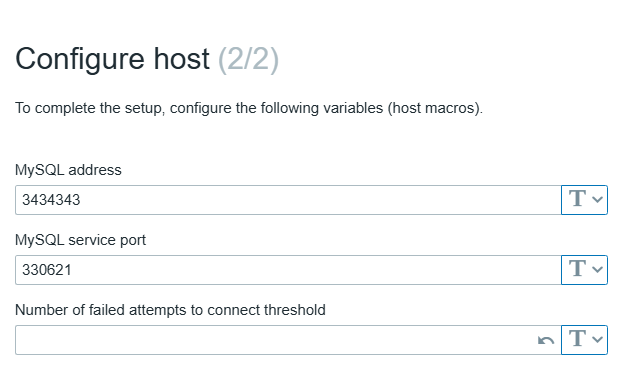Click the 3434343 value text
The width and height of the screenshot is (642, 378).
[x=51, y=200]
